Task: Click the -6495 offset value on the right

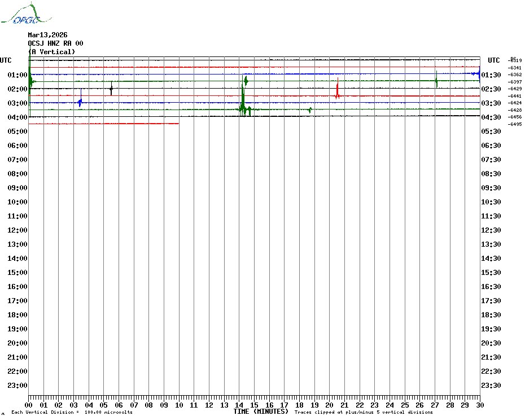Action: point(515,124)
